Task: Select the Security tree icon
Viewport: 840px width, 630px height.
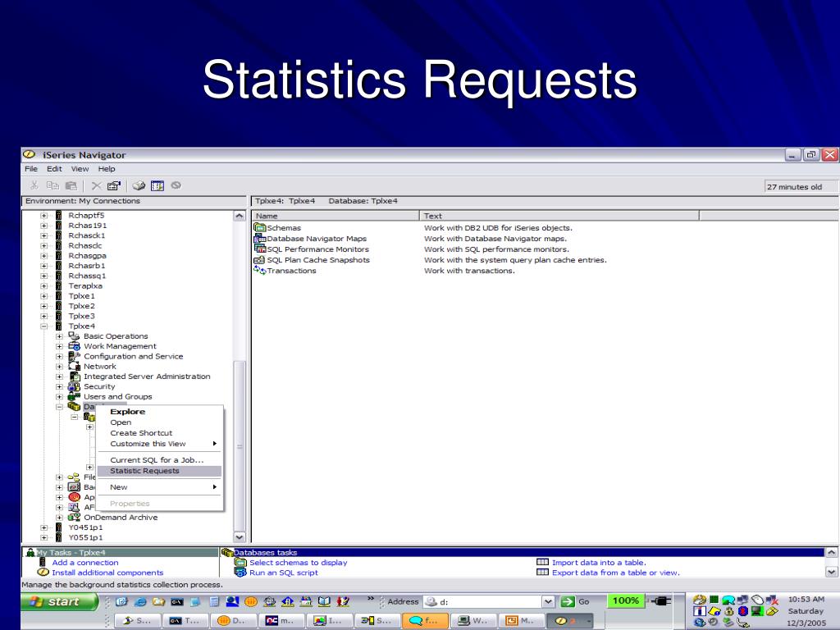Action: [74, 387]
